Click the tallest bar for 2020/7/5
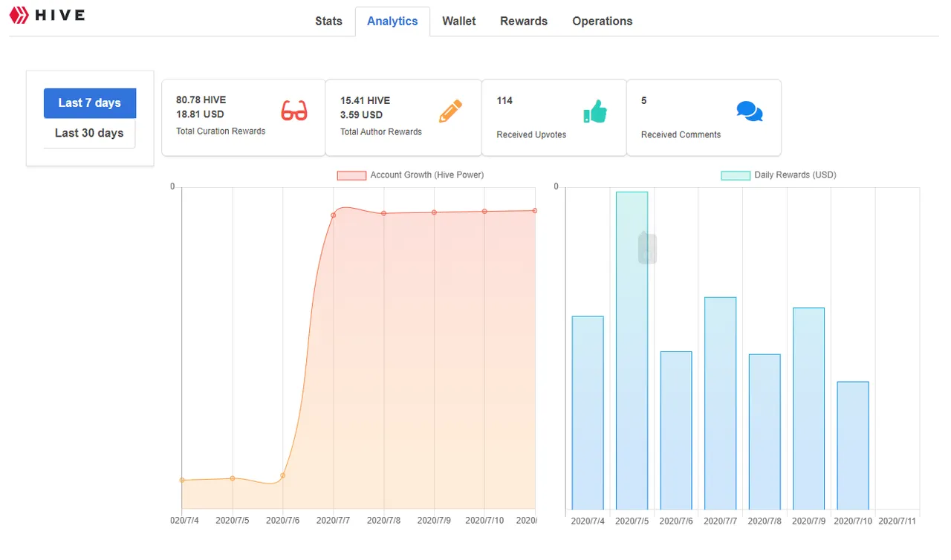The height and width of the screenshot is (560, 951). click(x=632, y=351)
